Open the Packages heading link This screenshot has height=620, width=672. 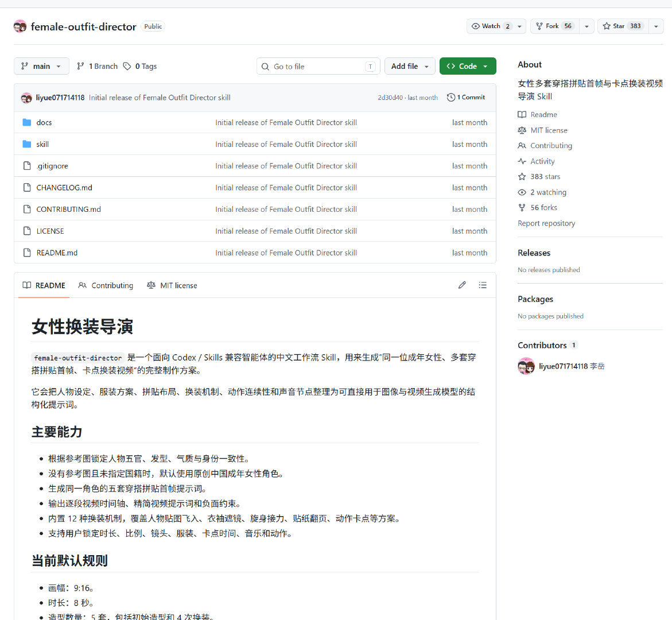pyautogui.click(x=535, y=299)
